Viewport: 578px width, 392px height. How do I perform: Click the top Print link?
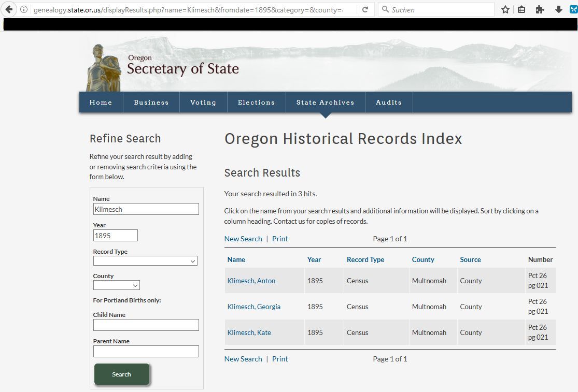(280, 239)
